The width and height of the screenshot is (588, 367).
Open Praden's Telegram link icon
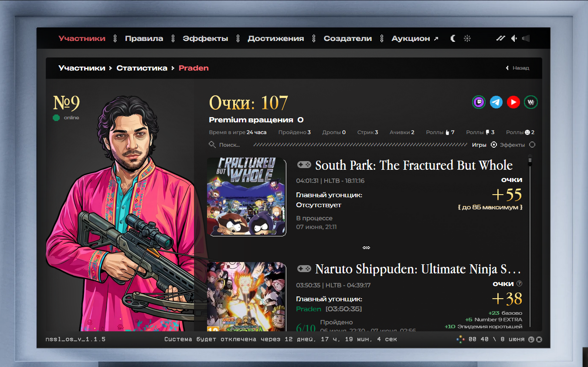[x=496, y=102]
